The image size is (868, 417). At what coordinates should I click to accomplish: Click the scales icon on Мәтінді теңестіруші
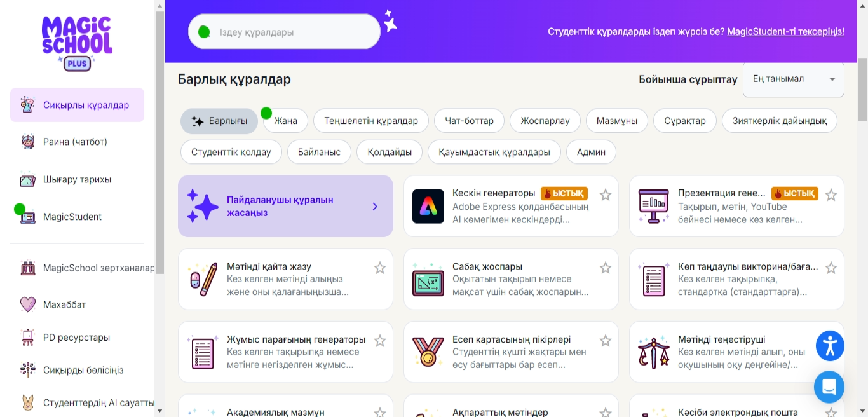pyautogui.click(x=654, y=352)
